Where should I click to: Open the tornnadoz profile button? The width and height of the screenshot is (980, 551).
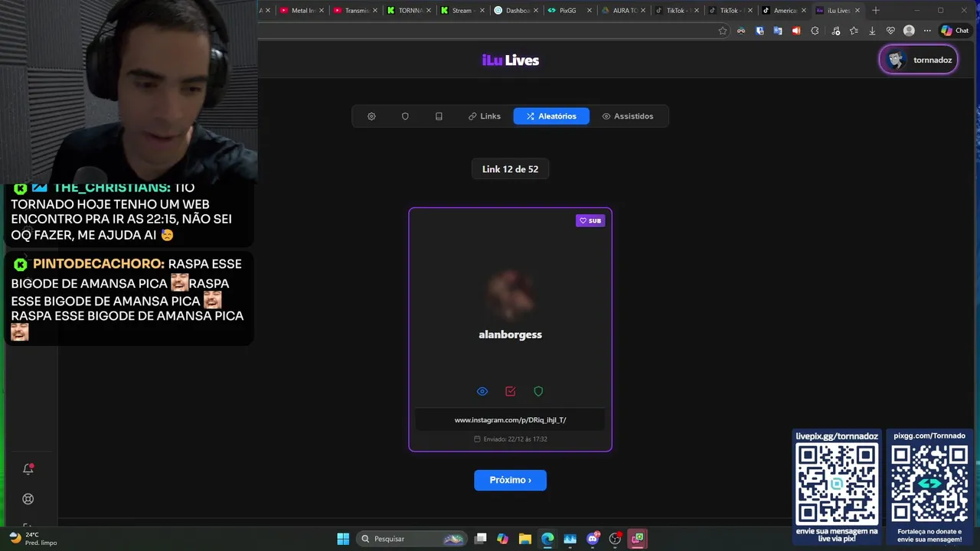tap(919, 60)
